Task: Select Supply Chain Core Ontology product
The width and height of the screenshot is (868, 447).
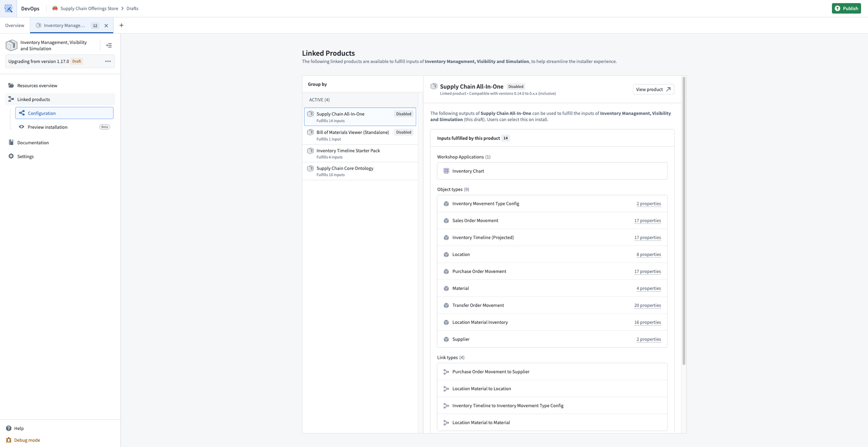Action: click(x=360, y=171)
